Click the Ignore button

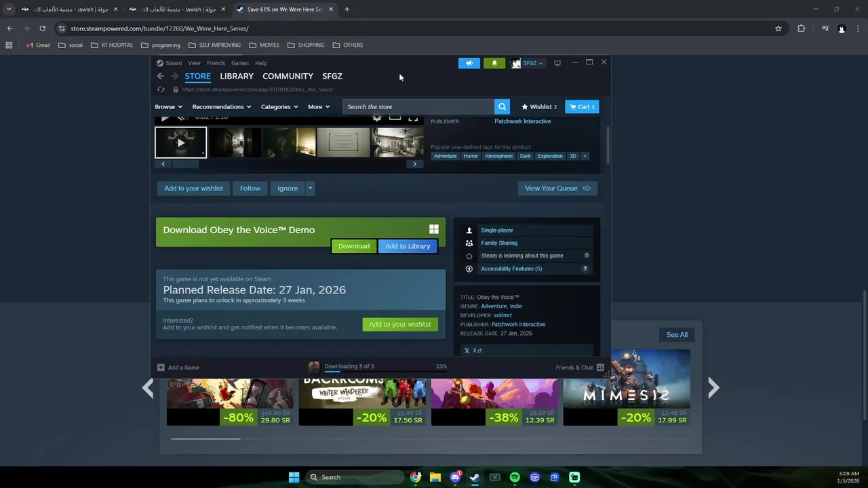point(288,188)
